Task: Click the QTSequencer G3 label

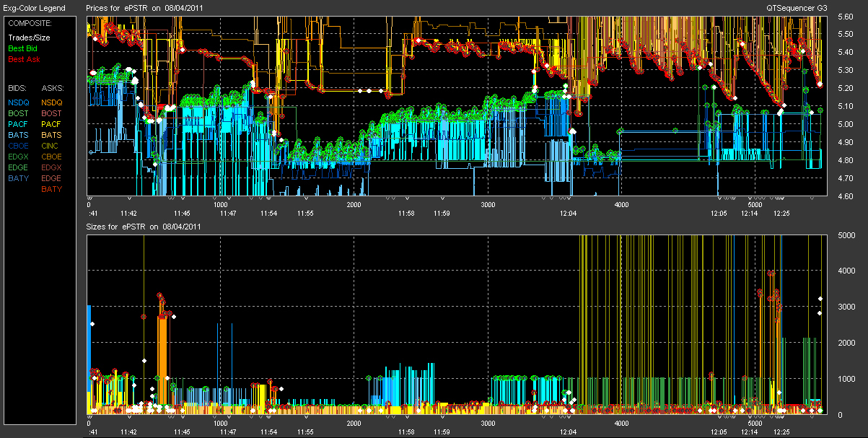Action: 797,8
